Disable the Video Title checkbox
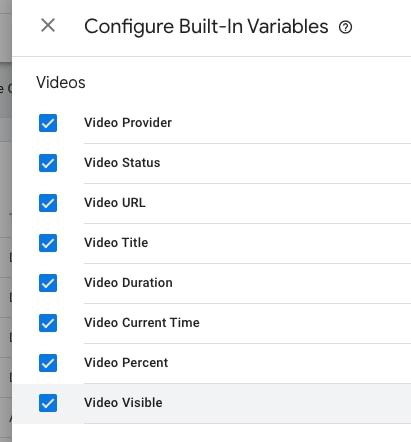 point(48,243)
